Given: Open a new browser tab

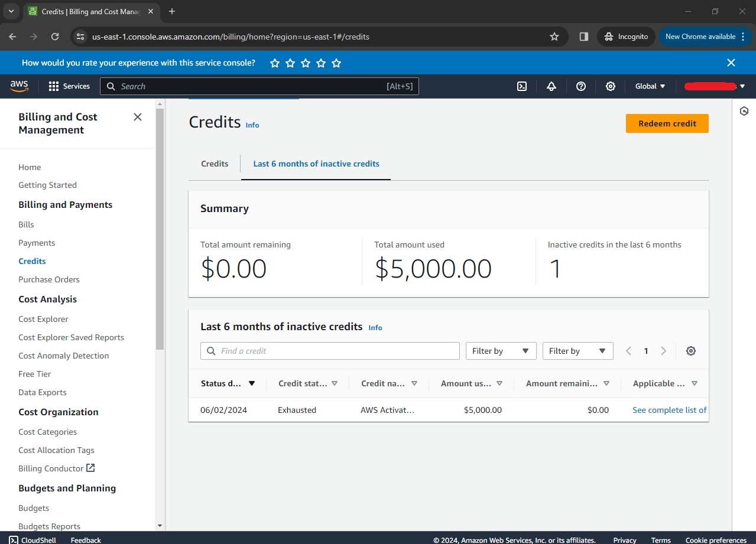Looking at the screenshot, I should (x=172, y=11).
